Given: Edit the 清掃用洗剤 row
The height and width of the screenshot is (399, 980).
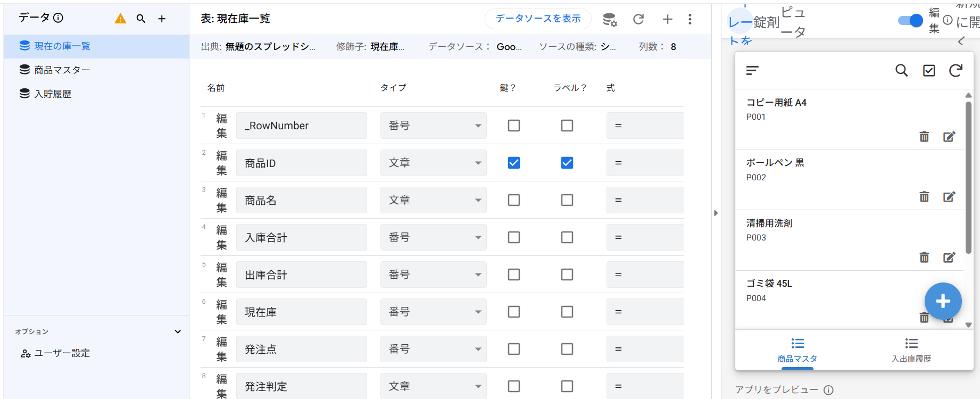Looking at the screenshot, I should pyautogui.click(x=949, y=257).
